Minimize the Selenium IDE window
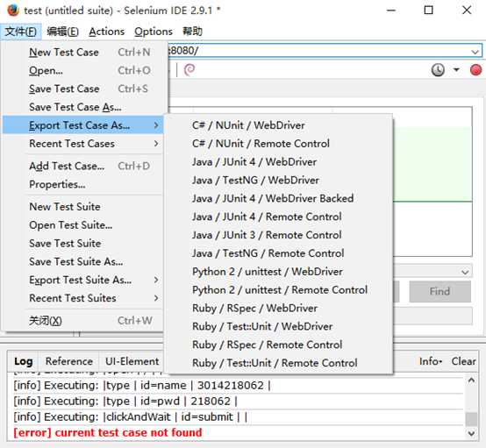 [391, 11]
